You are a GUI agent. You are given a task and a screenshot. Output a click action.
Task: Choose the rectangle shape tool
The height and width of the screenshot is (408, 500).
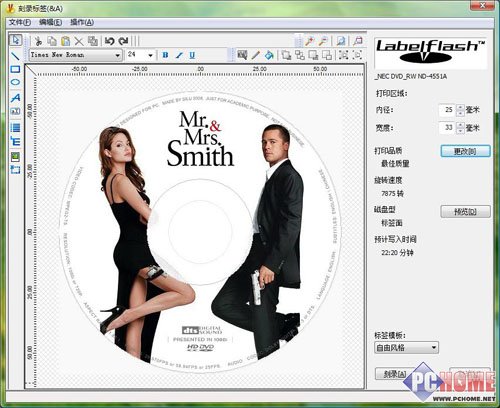[15, 69]
